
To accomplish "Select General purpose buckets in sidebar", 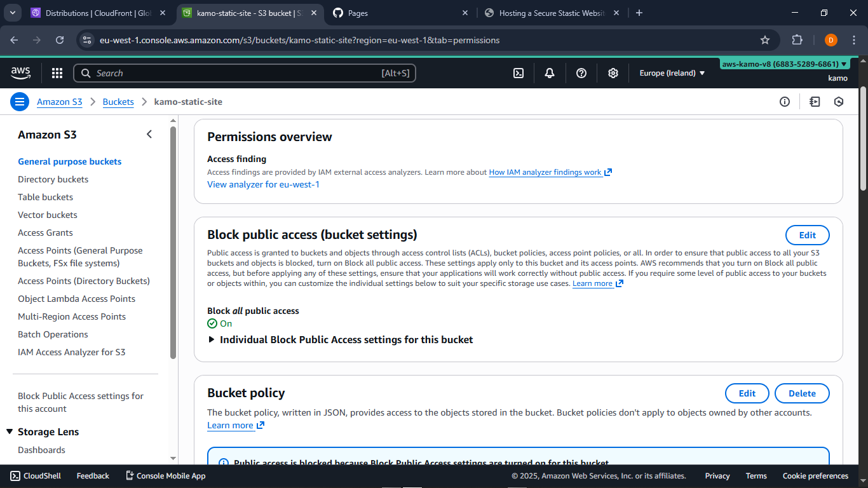I will 69,161.
